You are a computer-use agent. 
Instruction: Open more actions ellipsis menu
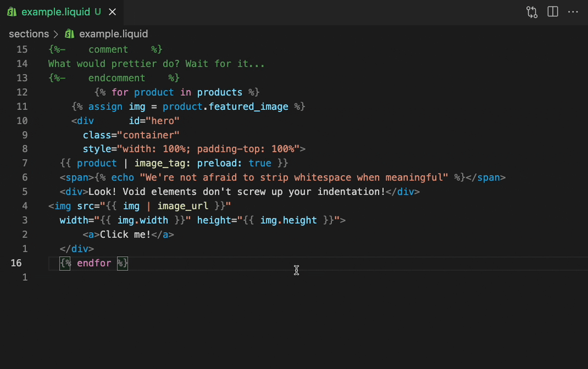click(573, 12)
